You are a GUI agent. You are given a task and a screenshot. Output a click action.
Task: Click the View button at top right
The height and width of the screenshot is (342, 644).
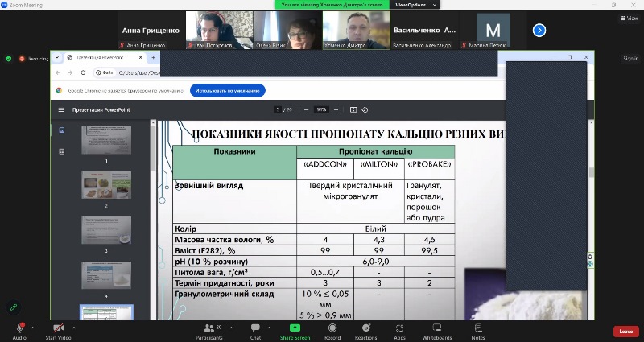630,18
